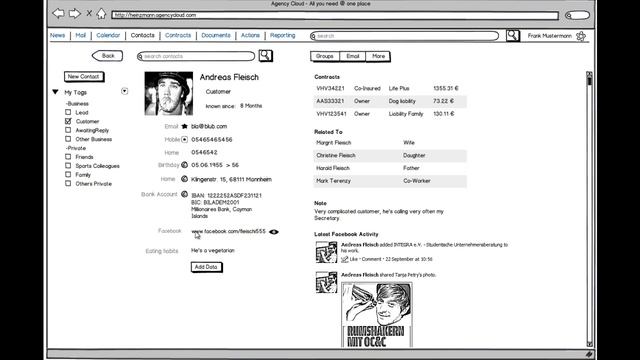Uncheck the Customer tag checkbox
The width and height of the screenshot is (640, 360).
[x=68, y=121]
